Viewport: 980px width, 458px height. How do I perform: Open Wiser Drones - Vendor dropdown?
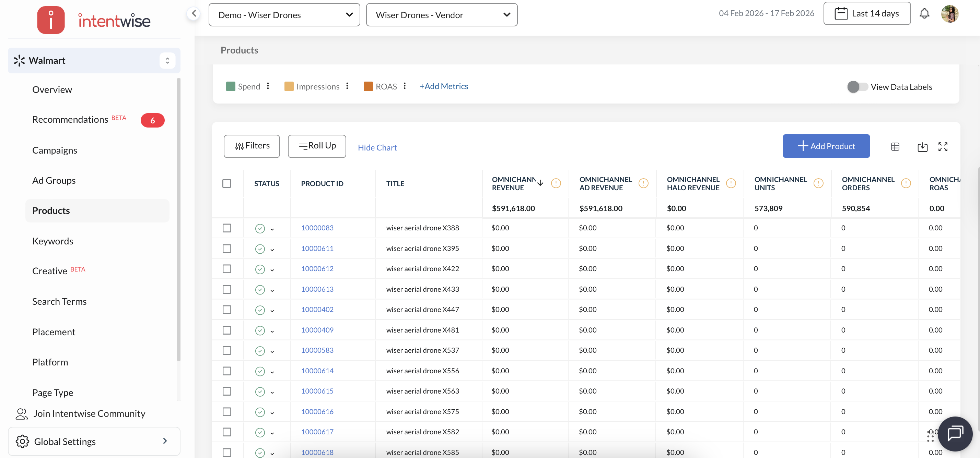click(441, 15)
